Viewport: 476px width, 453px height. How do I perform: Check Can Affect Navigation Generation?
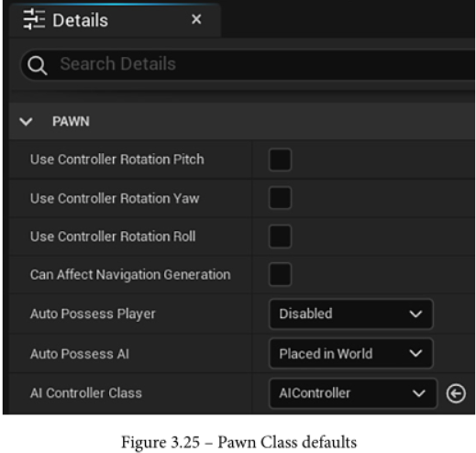pos(280,274)
